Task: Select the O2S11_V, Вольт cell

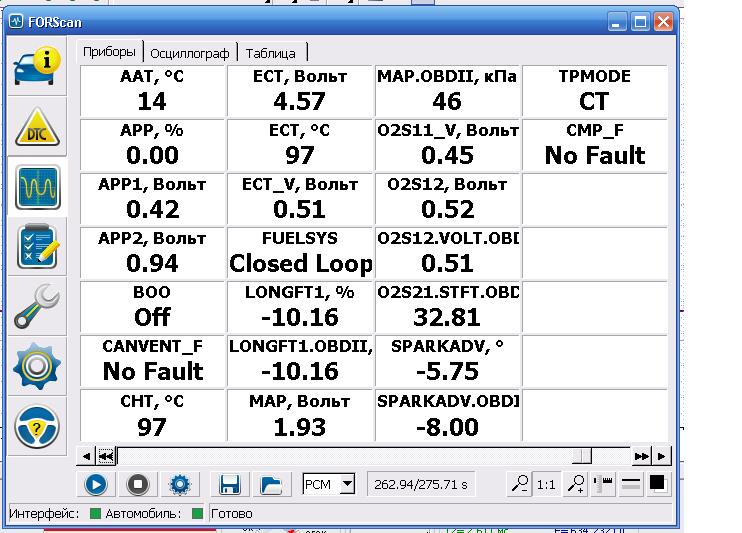Action: pos(447,144)
